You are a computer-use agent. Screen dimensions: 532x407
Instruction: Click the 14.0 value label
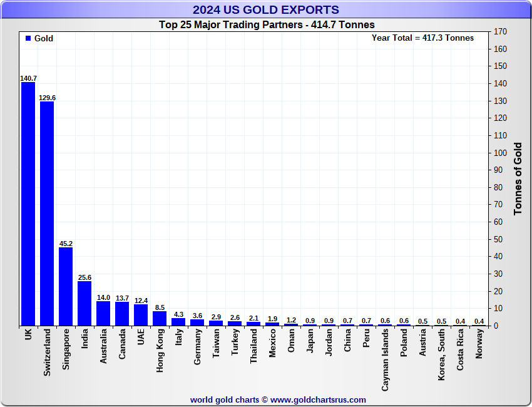[103, 297]
